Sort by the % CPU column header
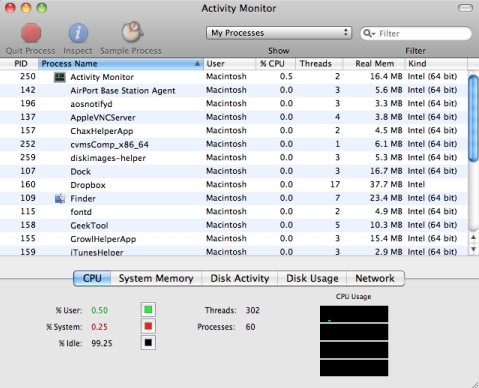Image resolution: width=479 pixels, height=388 pixels. point(276,64)
